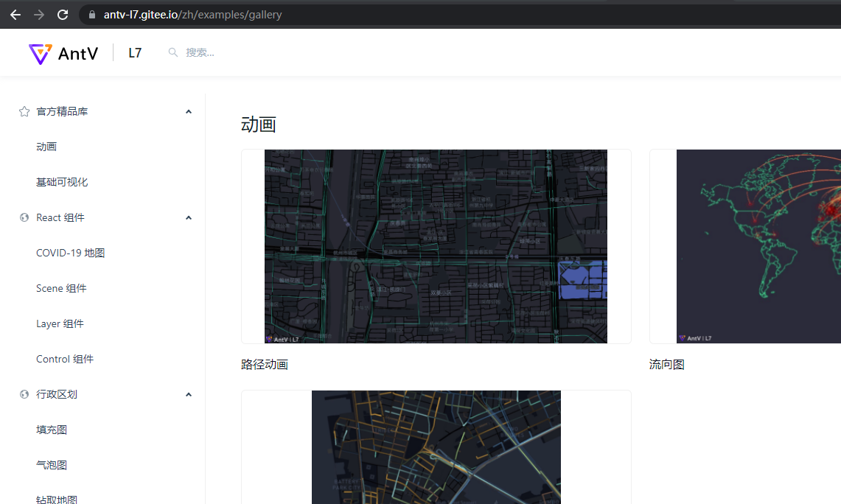
Task: Click the globe icon next to 行政区划
Action: coord(24,394)
